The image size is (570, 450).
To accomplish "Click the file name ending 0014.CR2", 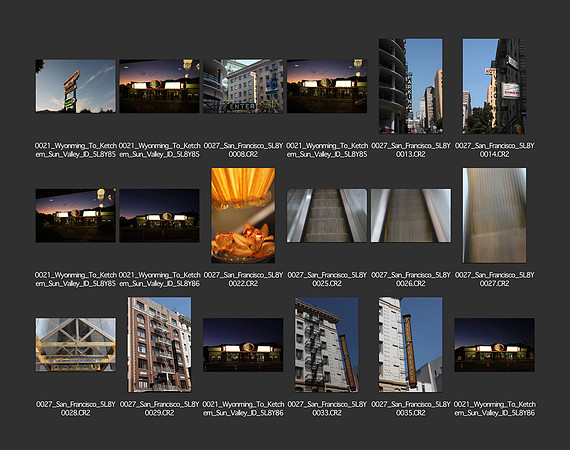I will point(494,150).
